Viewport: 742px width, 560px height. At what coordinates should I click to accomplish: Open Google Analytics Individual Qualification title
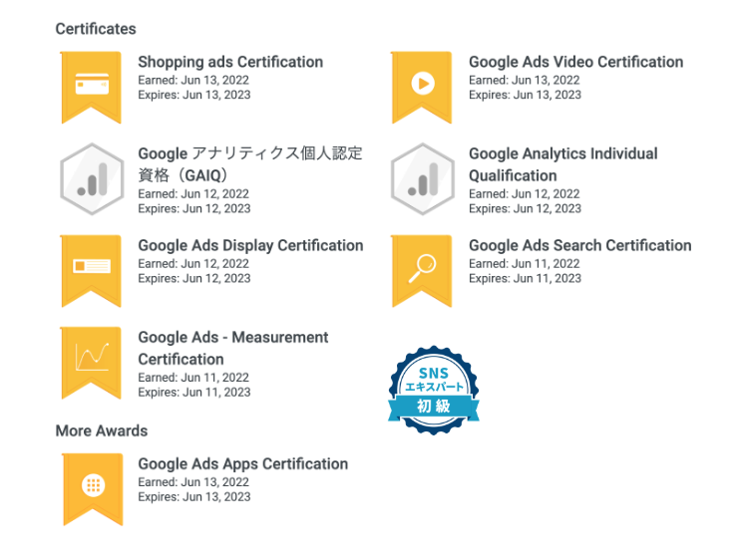(563, 164)
